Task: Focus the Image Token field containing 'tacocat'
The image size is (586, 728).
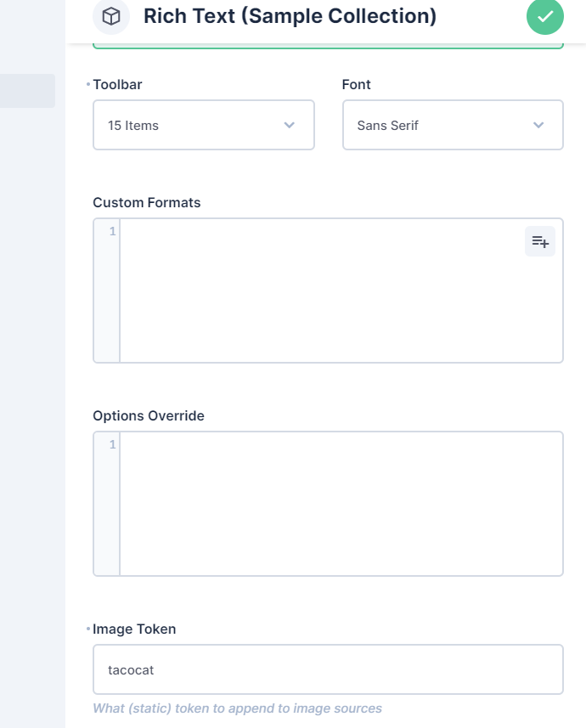Action: tap(327, 669)
